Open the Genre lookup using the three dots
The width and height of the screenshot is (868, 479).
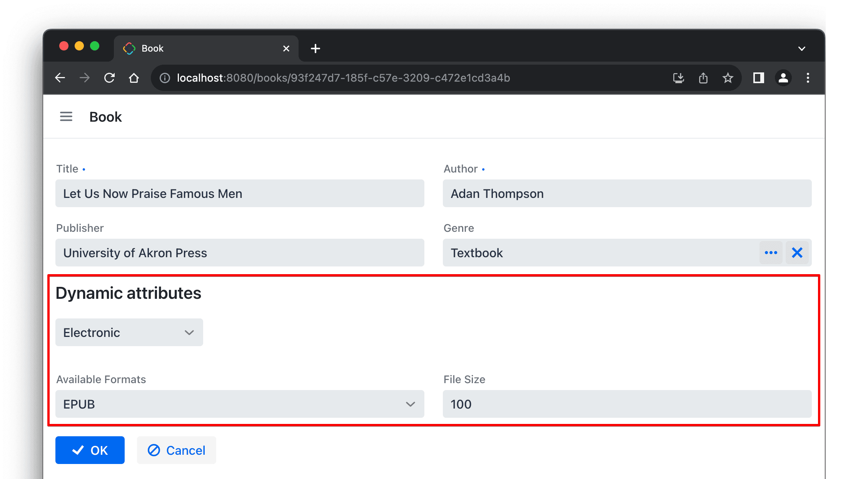click(771, 253)
